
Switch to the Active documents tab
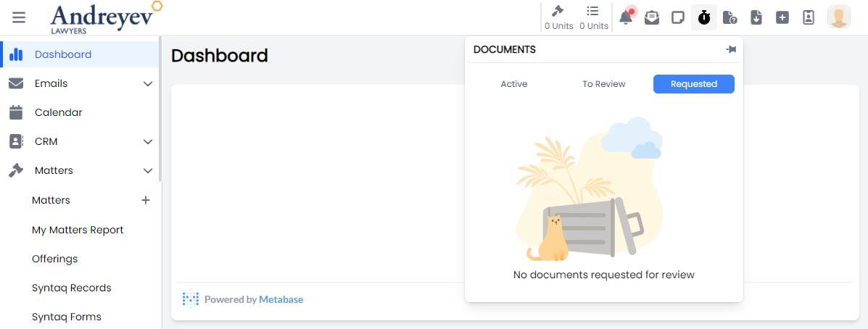point(514,84)
